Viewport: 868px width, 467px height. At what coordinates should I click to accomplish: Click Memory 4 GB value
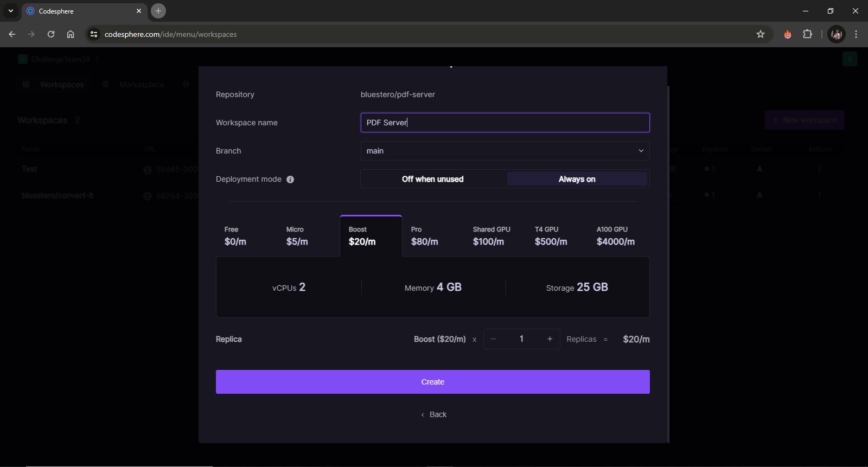(433, 287)
